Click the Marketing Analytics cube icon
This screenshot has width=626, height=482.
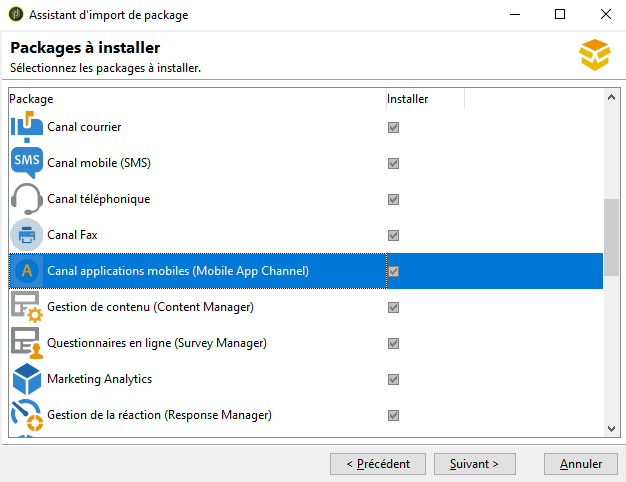coord(26,379)
